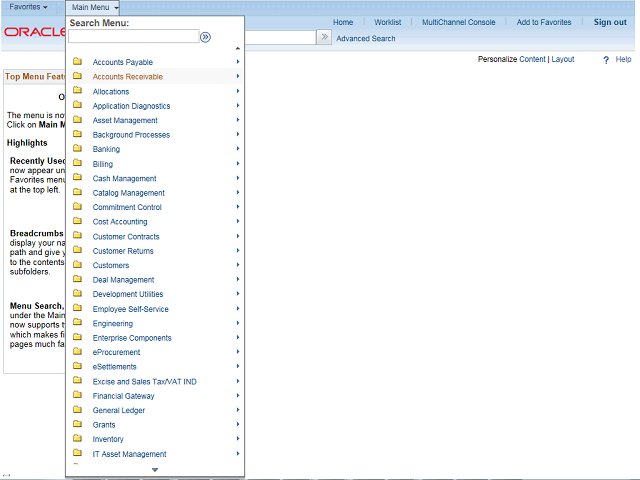Expand the Grants submenu arrow
The width and height of the screenshot is (640, 480).
pyautogui.click(x=238, y=424)
